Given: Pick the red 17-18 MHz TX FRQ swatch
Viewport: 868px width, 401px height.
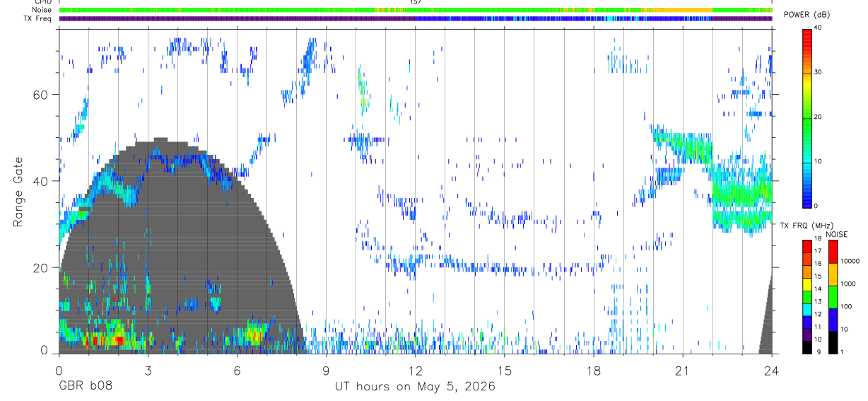Looking at the screenshot, I should 807,246.
